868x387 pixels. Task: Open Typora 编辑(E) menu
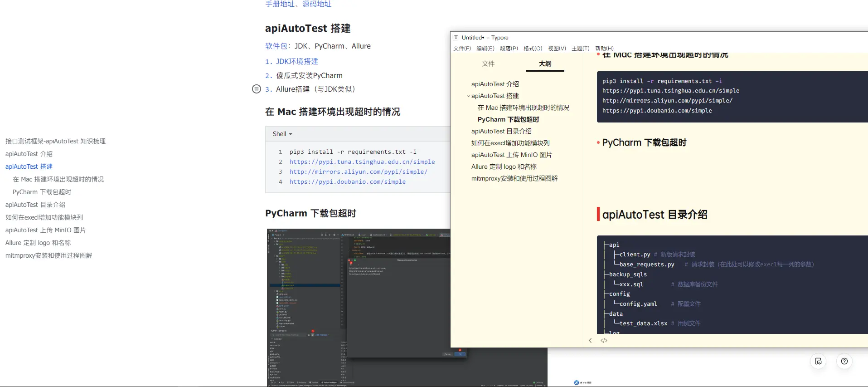point(485,49)
